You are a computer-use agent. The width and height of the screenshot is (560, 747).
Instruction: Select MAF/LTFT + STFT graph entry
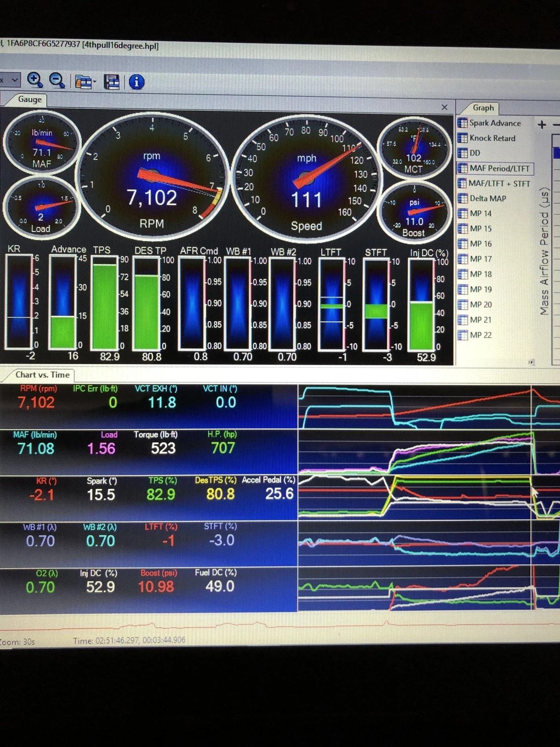(499, 184)
